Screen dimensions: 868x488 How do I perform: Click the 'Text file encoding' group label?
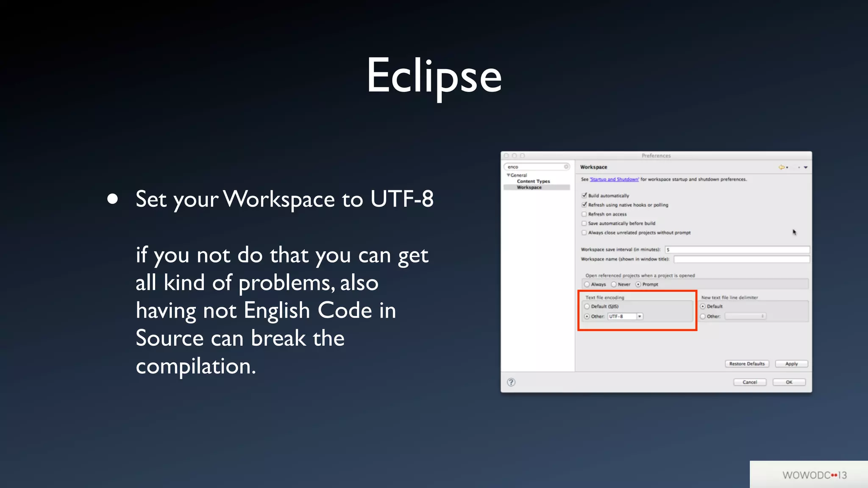(605, 298)
